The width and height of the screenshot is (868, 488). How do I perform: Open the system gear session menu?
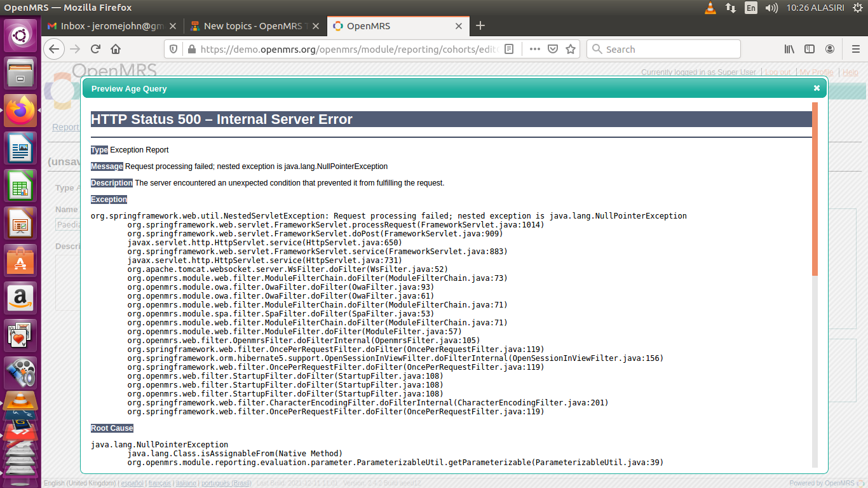tap(858, 8)
